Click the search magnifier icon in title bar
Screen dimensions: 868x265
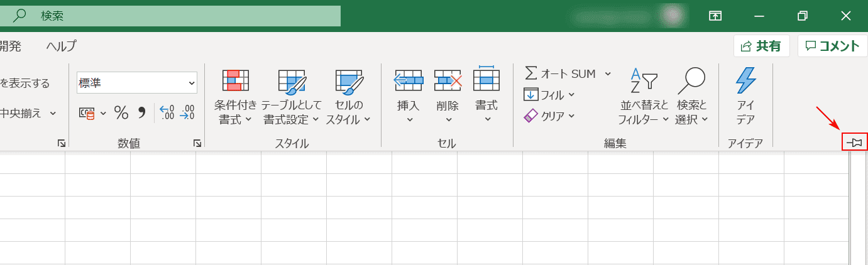coord(19,16)
